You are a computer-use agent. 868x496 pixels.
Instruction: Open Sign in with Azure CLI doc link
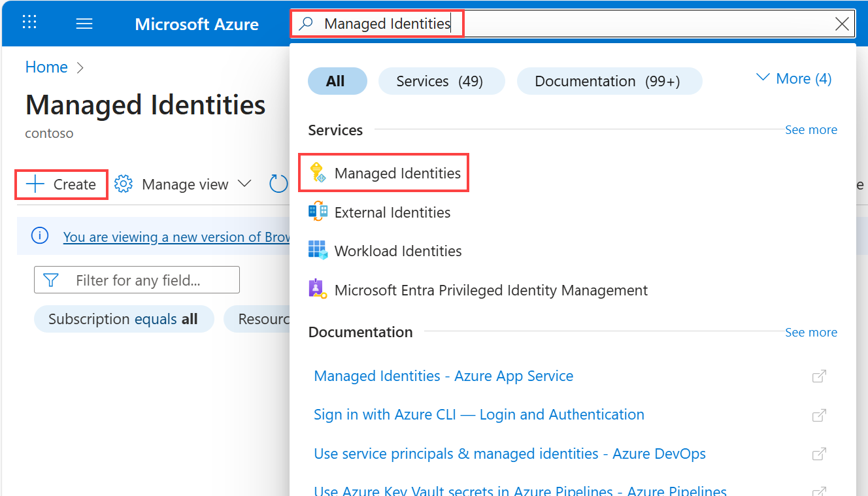(x=479, y=415)
